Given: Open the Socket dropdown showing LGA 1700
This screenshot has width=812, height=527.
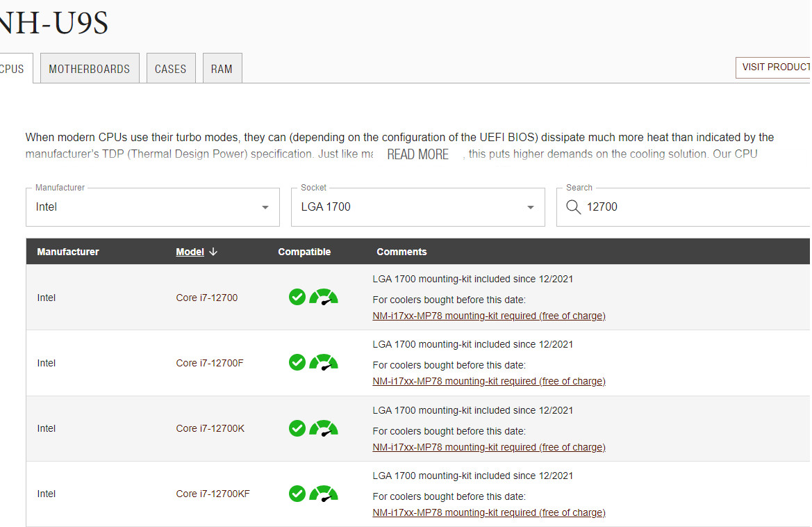Looking at the screenshot, I should (417, 207).
